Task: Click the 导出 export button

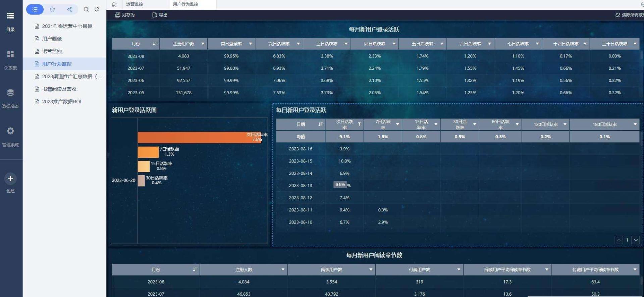Action: [x=160, y=15]
